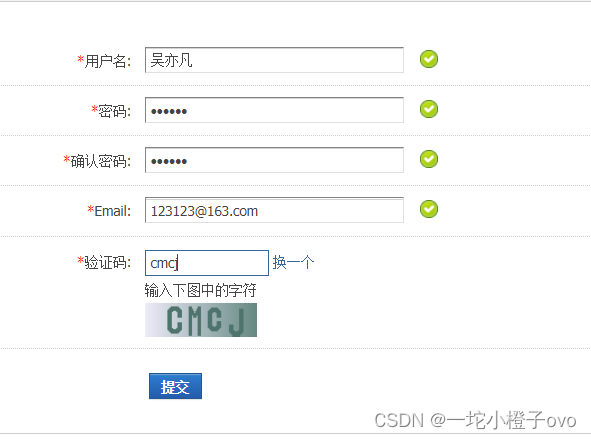Click the 输入下图中的字符 hint text

(201, 291)
